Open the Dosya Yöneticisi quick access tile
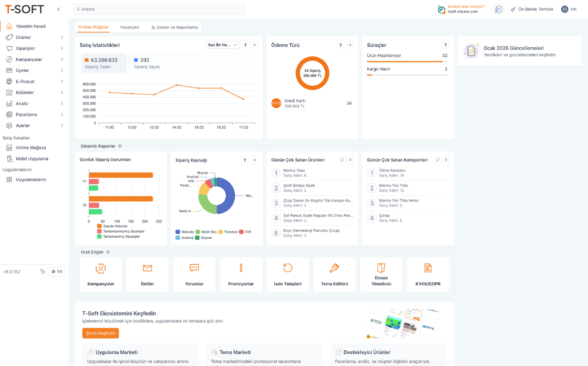This screenshot has height=366, width=588. pyautogui.click(x=381, y=275)
